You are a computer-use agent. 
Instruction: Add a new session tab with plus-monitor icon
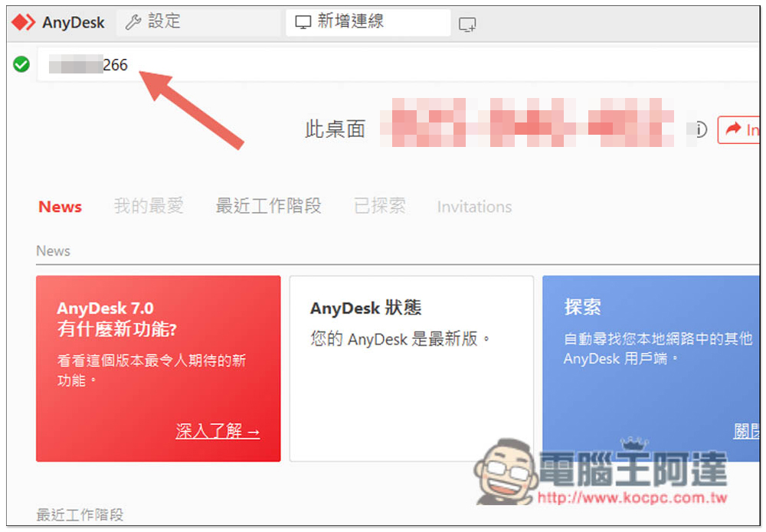(467, 24)
